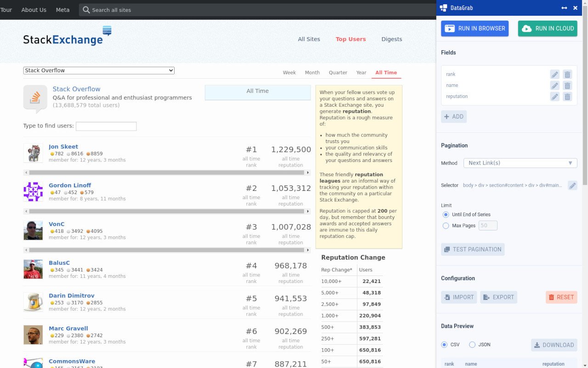Expand the DataGrab panel width

pos(564,8)
